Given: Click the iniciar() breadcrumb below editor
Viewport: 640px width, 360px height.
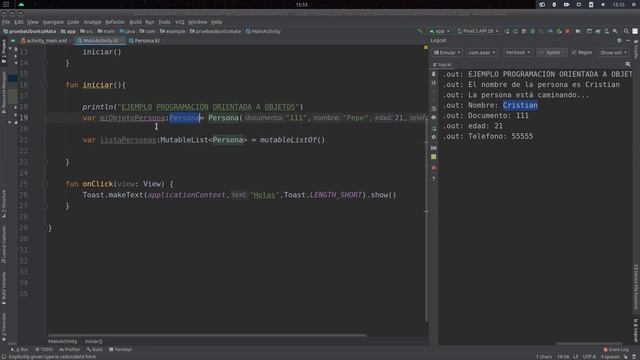Looking at the screenshot, I should point(94,341).
